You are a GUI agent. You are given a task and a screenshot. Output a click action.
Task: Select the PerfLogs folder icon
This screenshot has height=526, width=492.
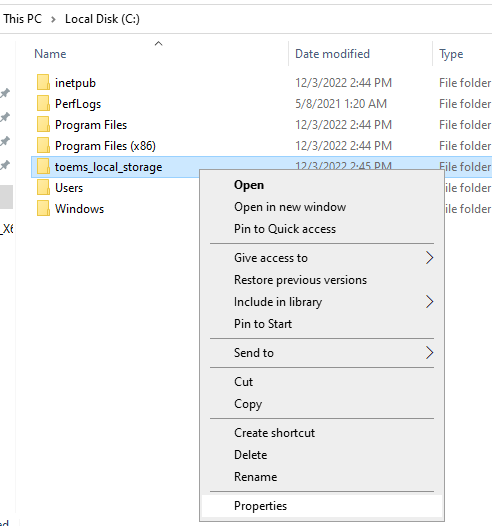[x=43, y=104]
